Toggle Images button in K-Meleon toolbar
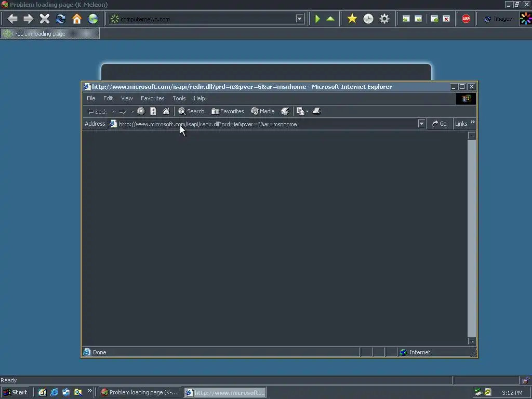 coord(498,19)
